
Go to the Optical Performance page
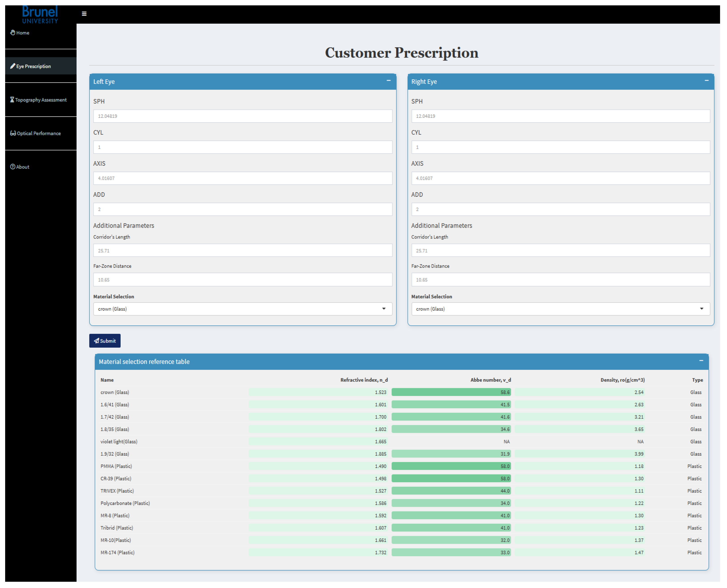click(x=39, y=133)
